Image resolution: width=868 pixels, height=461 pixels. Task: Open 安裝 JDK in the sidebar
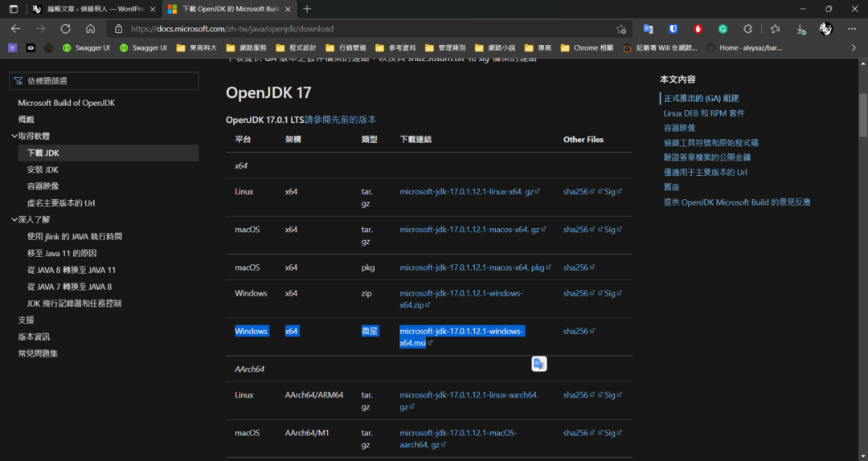(x=43, y=170)
